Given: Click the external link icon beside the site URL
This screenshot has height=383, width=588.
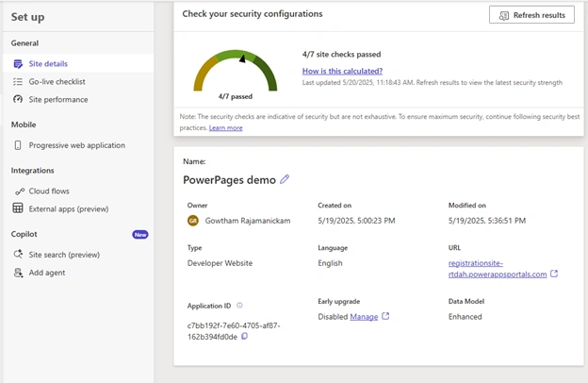Looking at the screenshot, I should 554,274.
